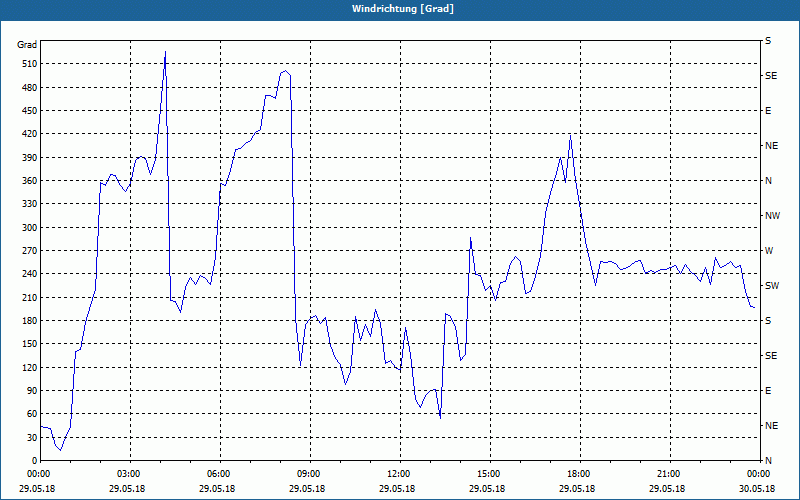Click the 18:00 time label
The width and height of the screenshot is (800, 500).
[579, 474]
